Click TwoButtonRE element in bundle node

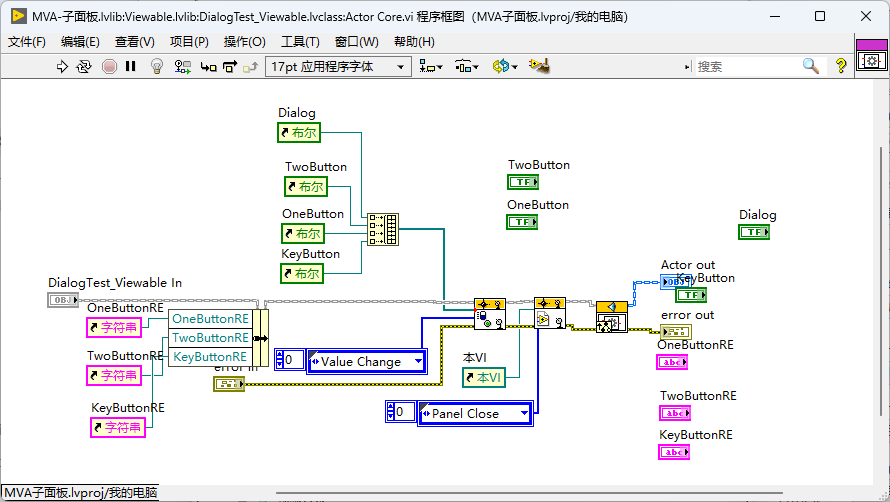coord(210,338)
